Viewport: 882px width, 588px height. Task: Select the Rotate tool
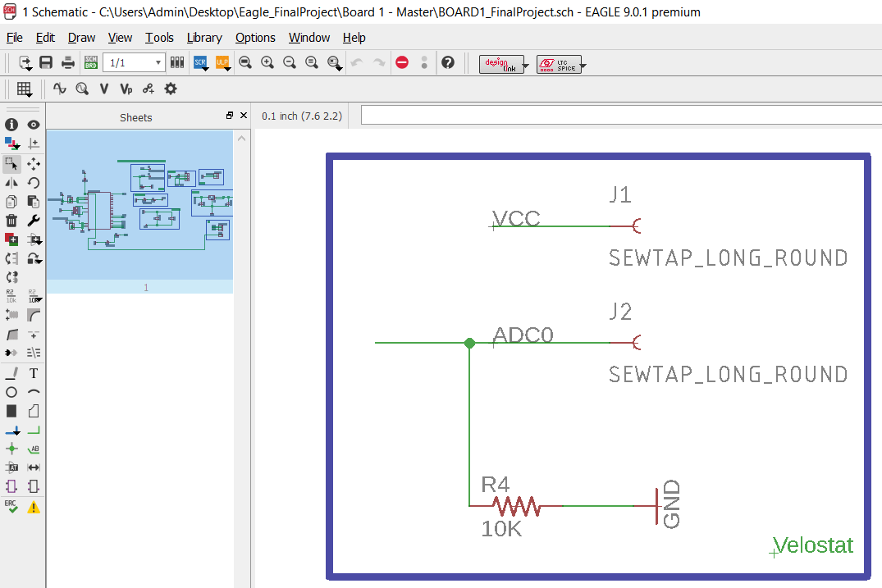[34, 183]
